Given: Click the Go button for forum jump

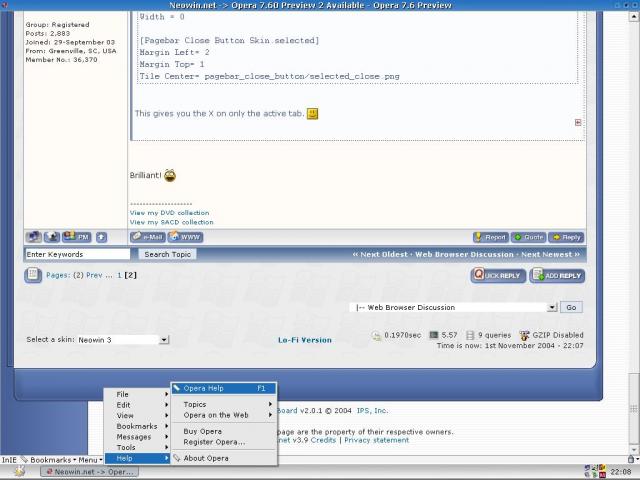Looking at the screenshot, I should [x=571, y=307].
